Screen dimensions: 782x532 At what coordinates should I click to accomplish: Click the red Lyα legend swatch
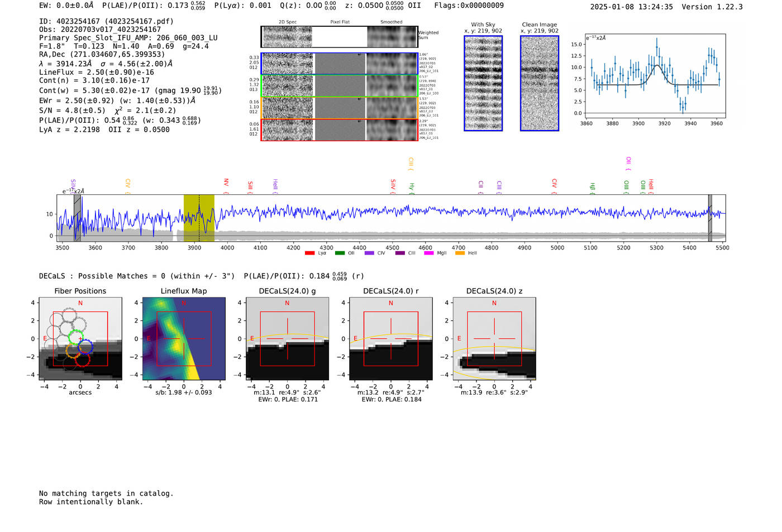[x=309, y=253]
